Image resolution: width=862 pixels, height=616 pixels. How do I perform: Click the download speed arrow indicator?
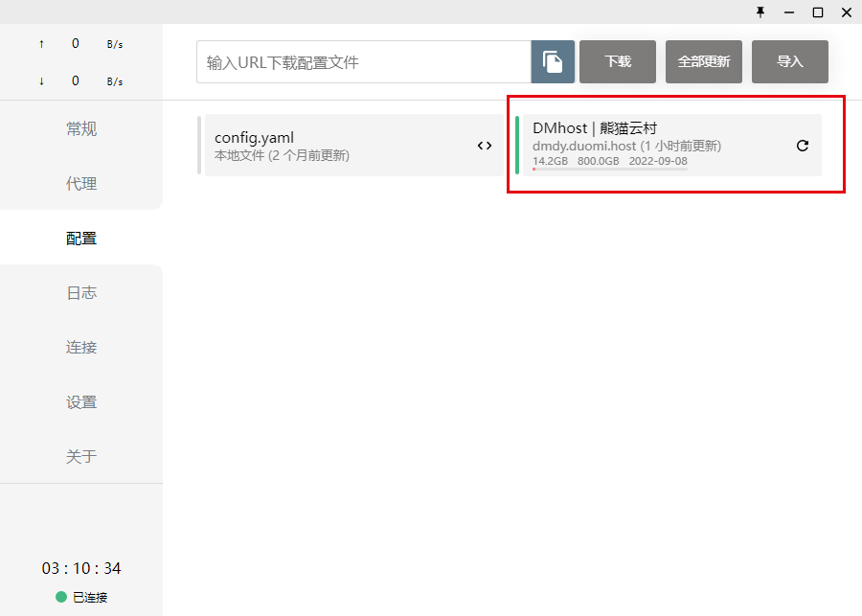tap(41, 81)
